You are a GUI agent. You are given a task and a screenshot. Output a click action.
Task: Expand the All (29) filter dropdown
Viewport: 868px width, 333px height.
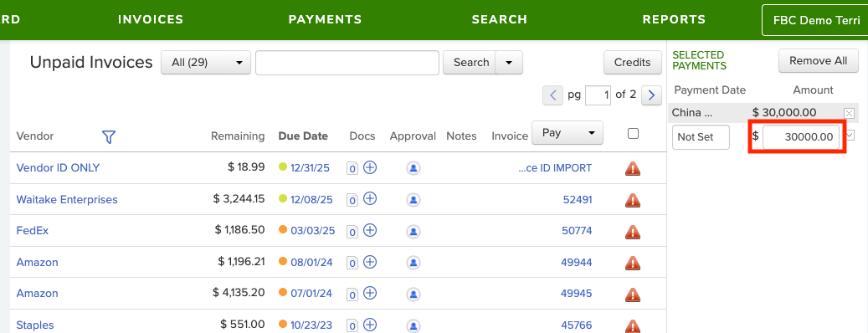pyautogui.click(x=205, y=63)
